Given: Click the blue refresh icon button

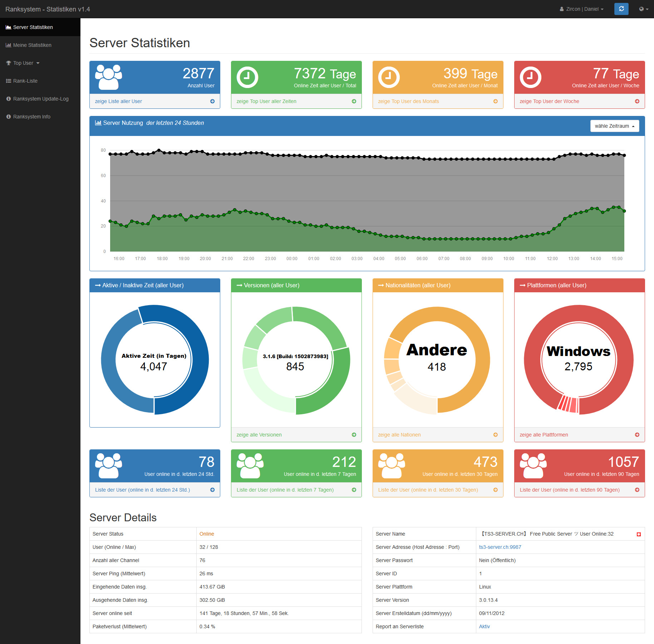Looking at the screenshot, I should click(x=621, y=9).
